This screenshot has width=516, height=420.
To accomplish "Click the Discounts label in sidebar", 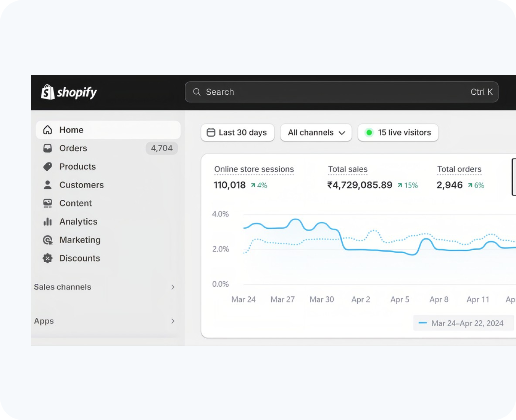I will point(79,258).
